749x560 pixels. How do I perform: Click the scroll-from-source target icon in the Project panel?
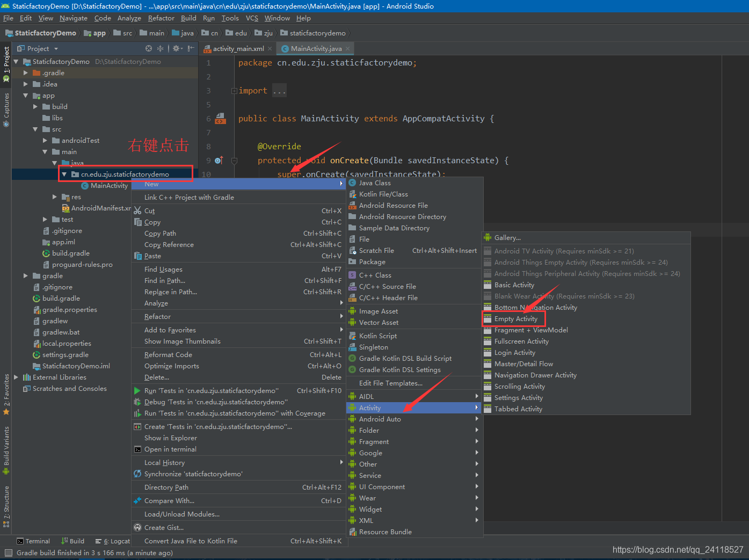pyautogui.click(x=149, y=48)
